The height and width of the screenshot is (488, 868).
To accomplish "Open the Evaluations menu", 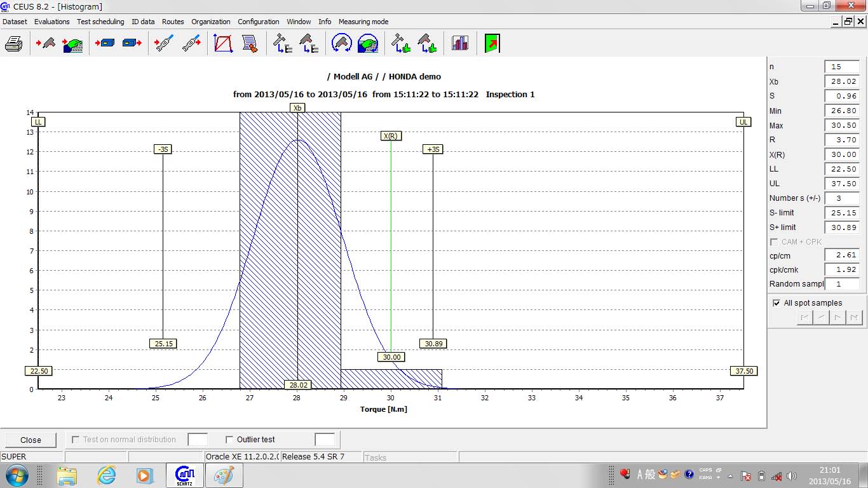I will coord(52,22).
